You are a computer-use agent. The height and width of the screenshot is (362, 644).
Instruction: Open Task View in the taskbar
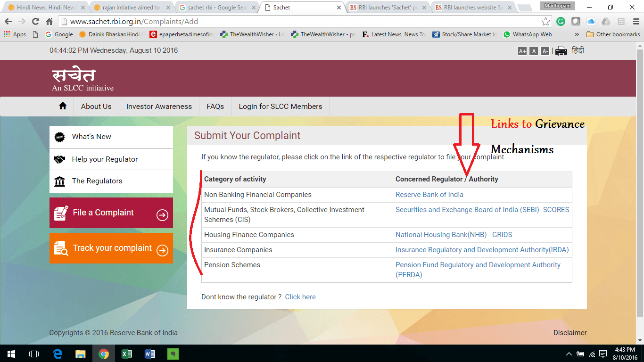[x=33, y=354]
